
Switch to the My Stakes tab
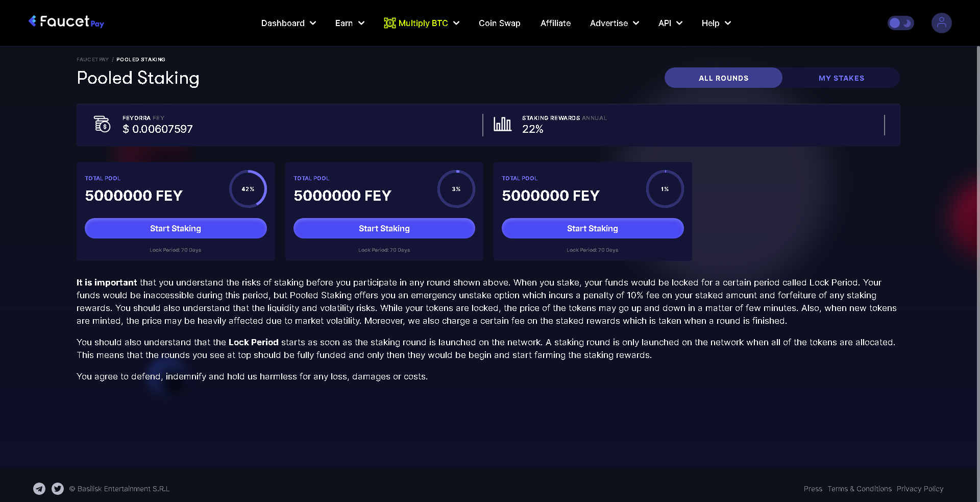841,78
